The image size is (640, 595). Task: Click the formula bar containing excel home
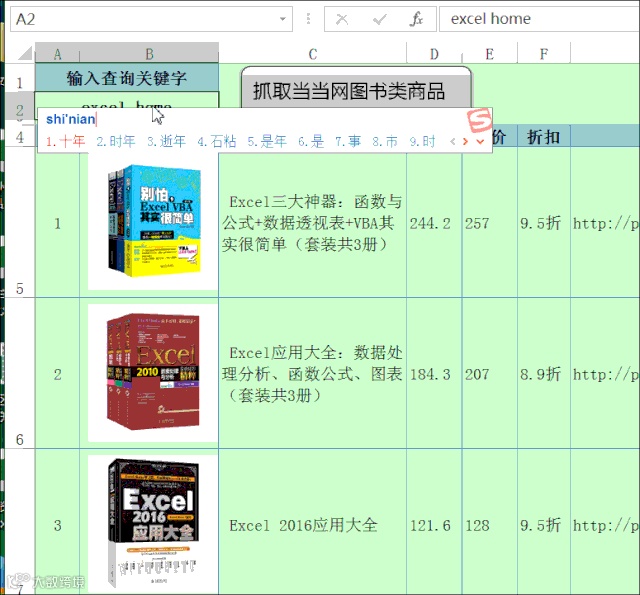(x=540, y=19)
